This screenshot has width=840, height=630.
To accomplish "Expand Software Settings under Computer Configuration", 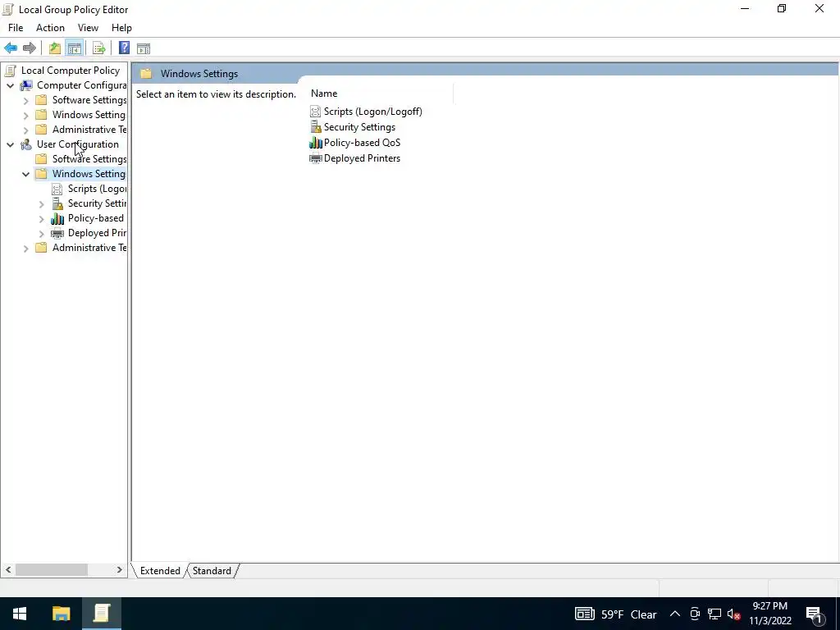I will [x=25, y=100].
